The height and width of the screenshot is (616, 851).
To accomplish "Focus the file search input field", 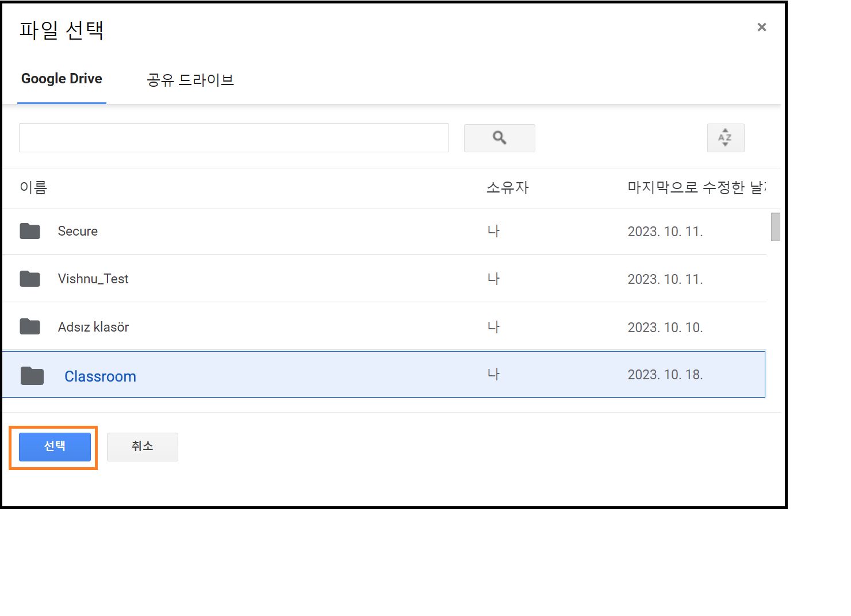I will pyautogui.click(x=233, y=138).
